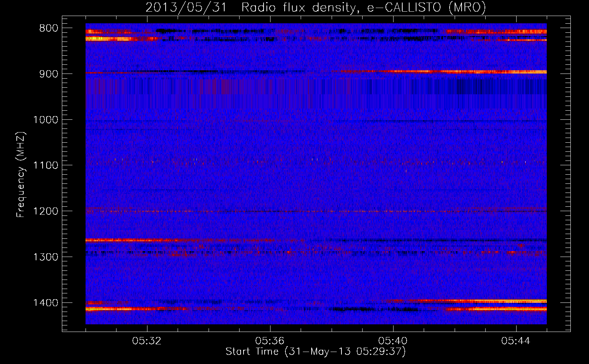Viewport: 589px width, 364px height.
Task: Click the 05:36 time tick label
Action: click(270, 341)
